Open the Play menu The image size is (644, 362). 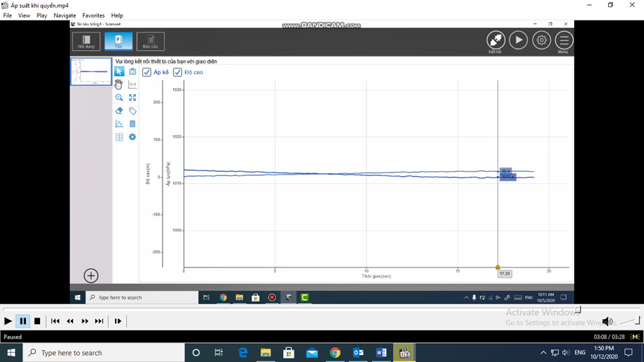[42, 15]
